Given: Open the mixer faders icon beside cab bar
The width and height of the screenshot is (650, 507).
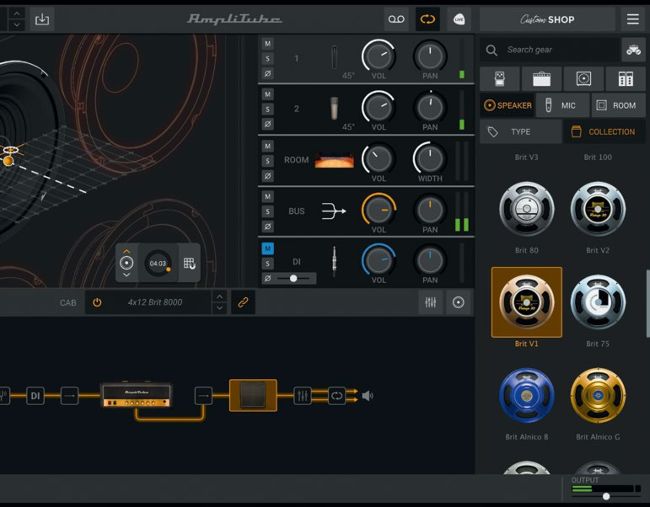Looking at the screenshot, I should pyautogui.click(x=430, y=302).
